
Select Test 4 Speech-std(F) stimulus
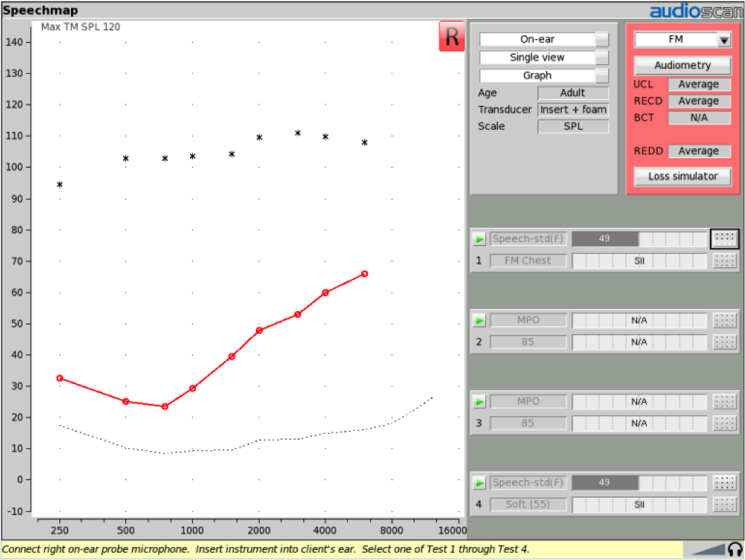point(528,483)
